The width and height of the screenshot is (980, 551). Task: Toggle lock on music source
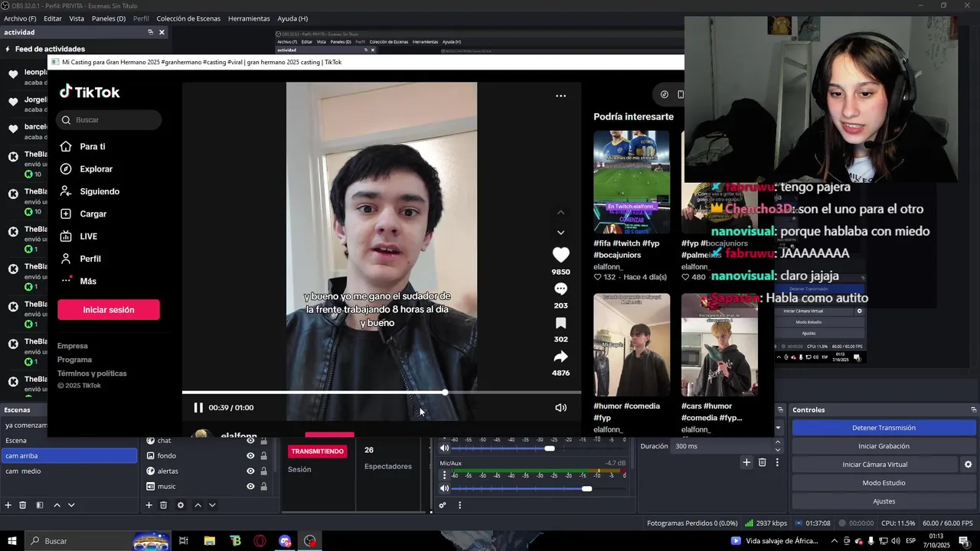263,487
